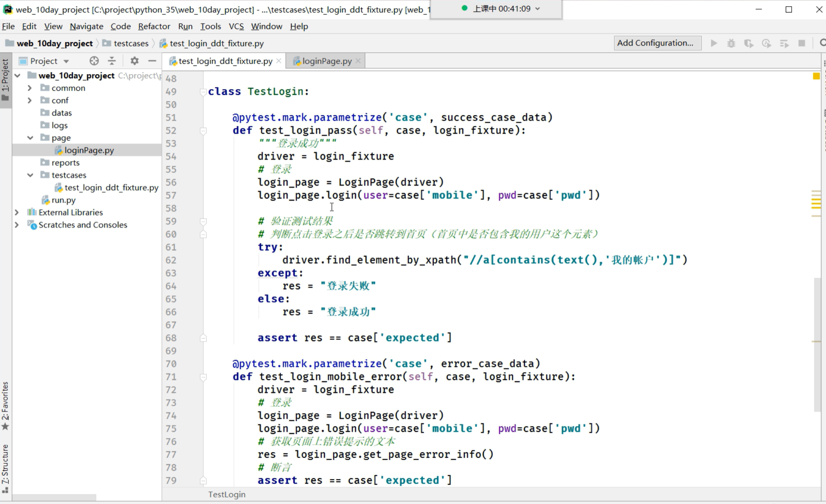Click the collapse all icon in Project panel

[112, 61]
